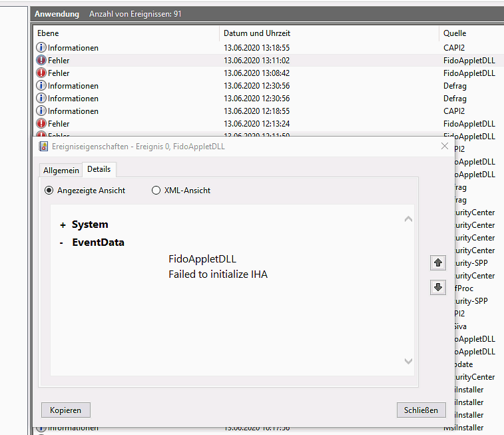The image size is (504, 435).
Task: Click the 'Fehler' label in the 12:13:24 row
Action: click(x=59, y=123)
